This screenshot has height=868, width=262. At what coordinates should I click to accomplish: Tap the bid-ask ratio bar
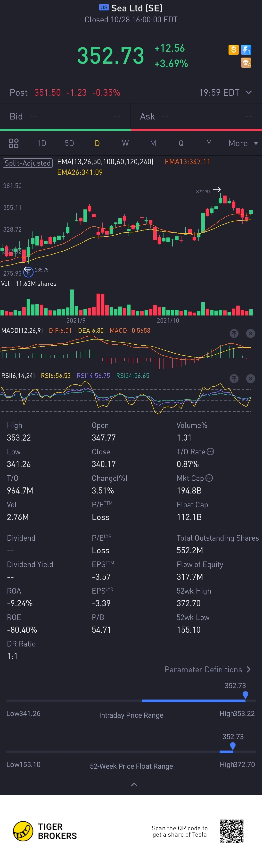click(131, 130)
